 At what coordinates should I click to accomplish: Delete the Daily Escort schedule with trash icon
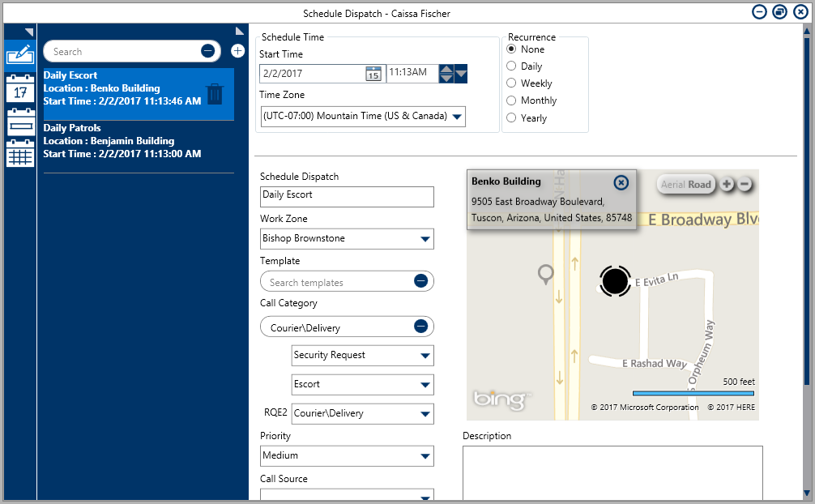coord(214,94)
